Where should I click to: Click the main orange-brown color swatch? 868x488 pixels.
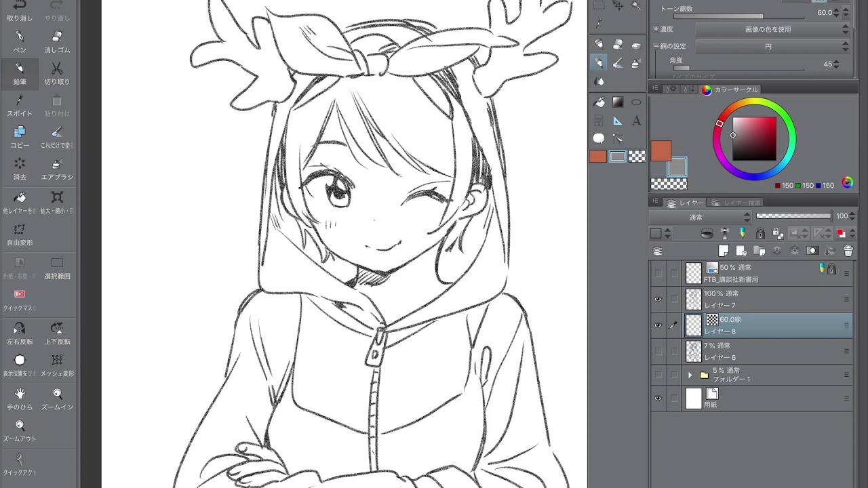point(661,151)
